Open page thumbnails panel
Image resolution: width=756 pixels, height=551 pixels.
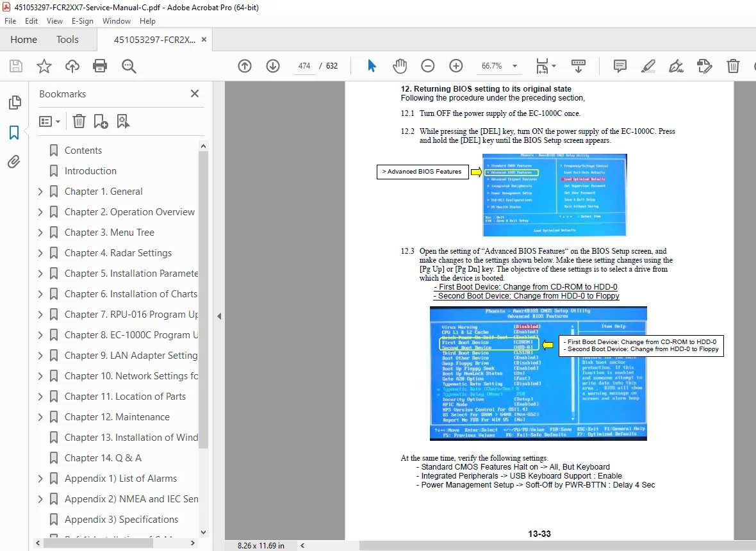(15, 103)
